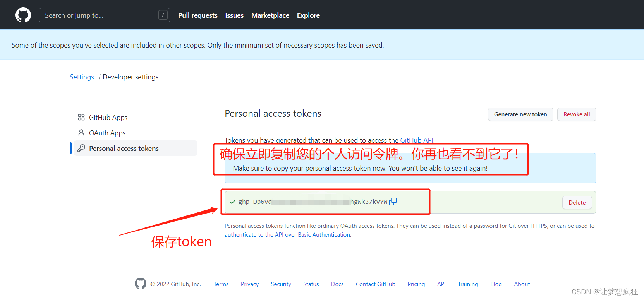Delete the ghp_ token
Image resolution: width=644 pixels, height=299 pixels.
tap(577, 203)
